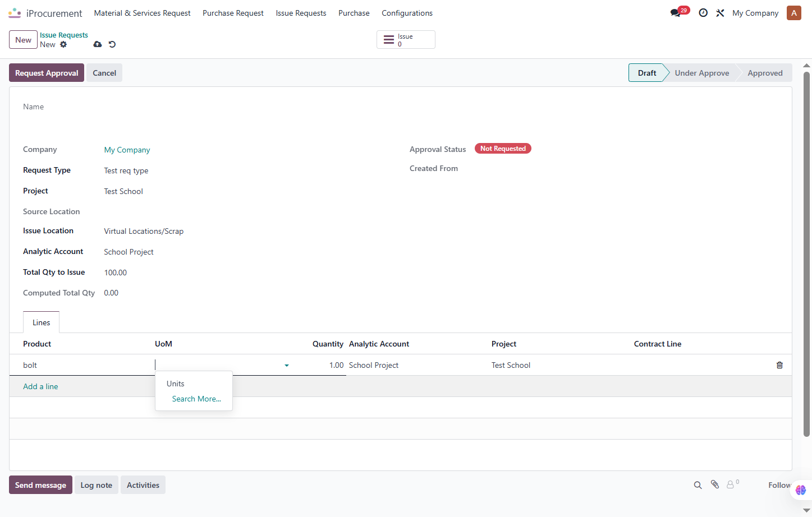Viewport: 812px width, 517px height.
Task: Open Issue Requests menu in top bar
Action: click(x=301, y=13)
